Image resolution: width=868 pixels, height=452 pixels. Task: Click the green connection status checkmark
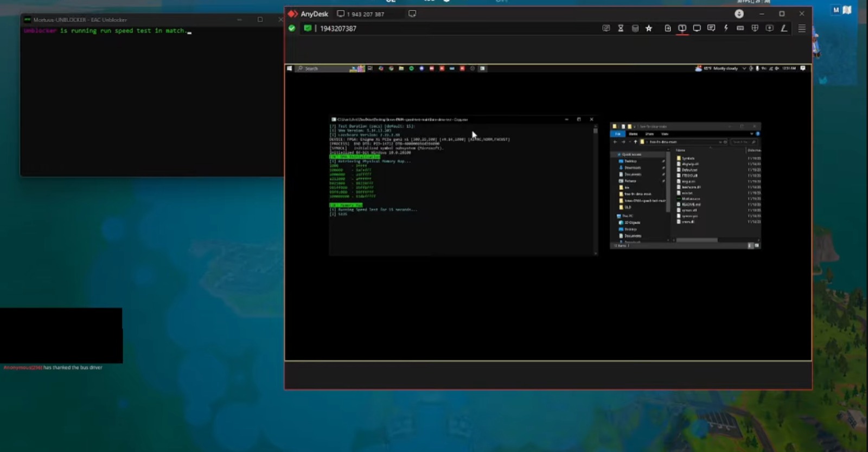[x=292, y=28]
